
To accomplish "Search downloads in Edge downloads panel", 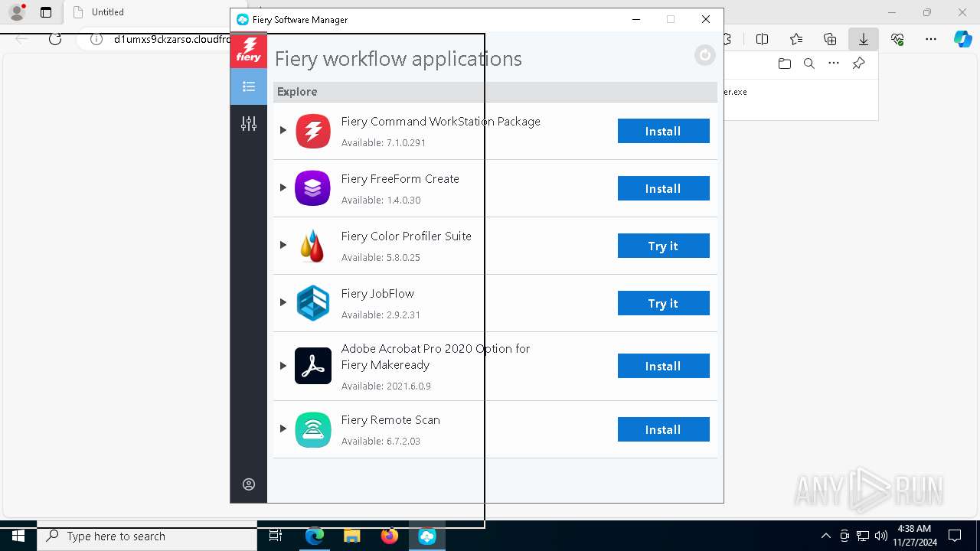I will 808,64.
